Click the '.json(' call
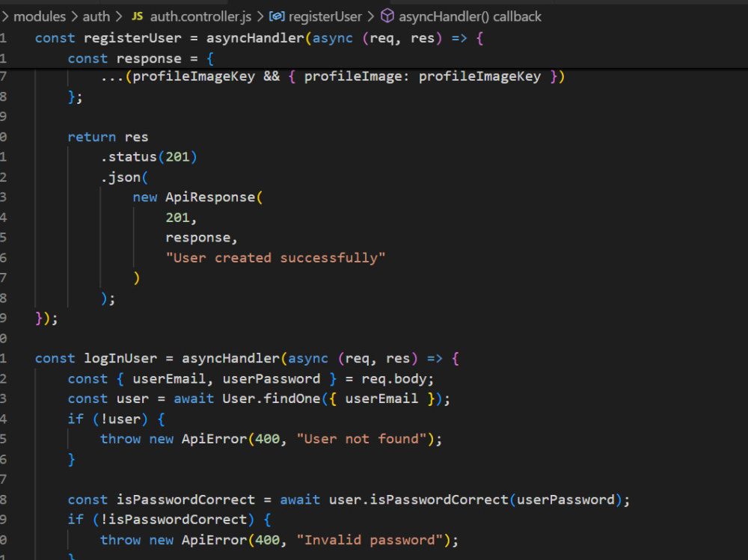The width and height of the screenshot is (748, 560). [124, 177]
